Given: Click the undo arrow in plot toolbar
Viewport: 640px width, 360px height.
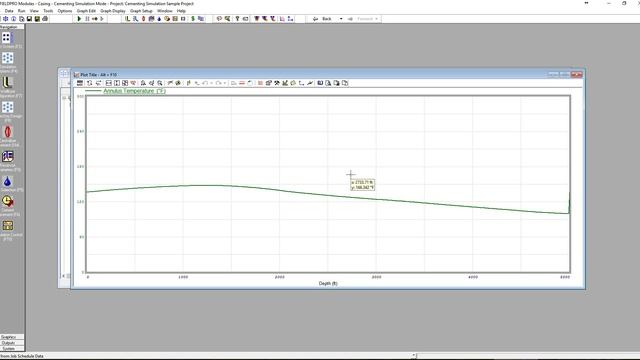Looking at the screenshot, I should pos(205,83).
